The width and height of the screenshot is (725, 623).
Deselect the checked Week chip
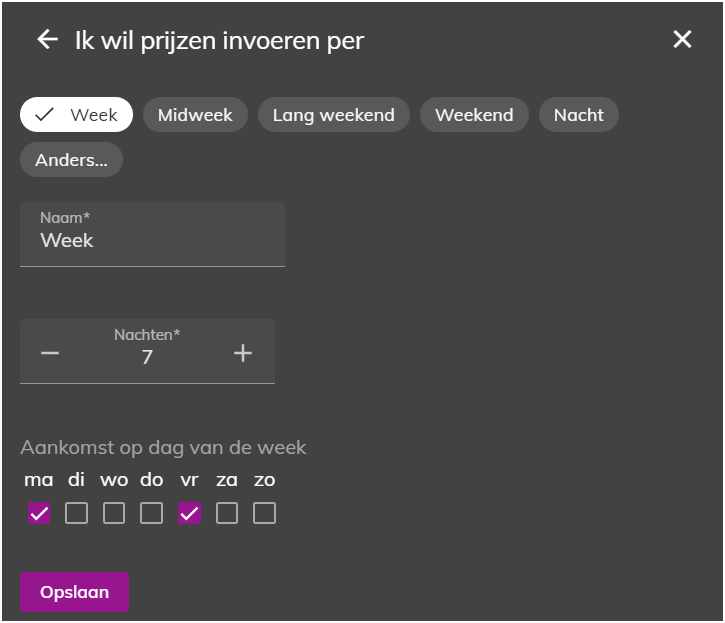click(76, 115)
